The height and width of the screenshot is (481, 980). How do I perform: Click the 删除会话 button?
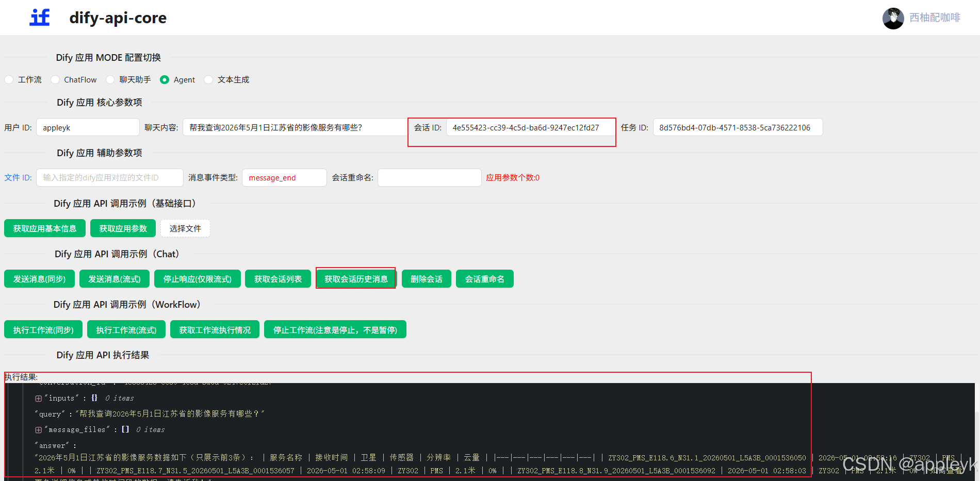click(x=427, y=279)
